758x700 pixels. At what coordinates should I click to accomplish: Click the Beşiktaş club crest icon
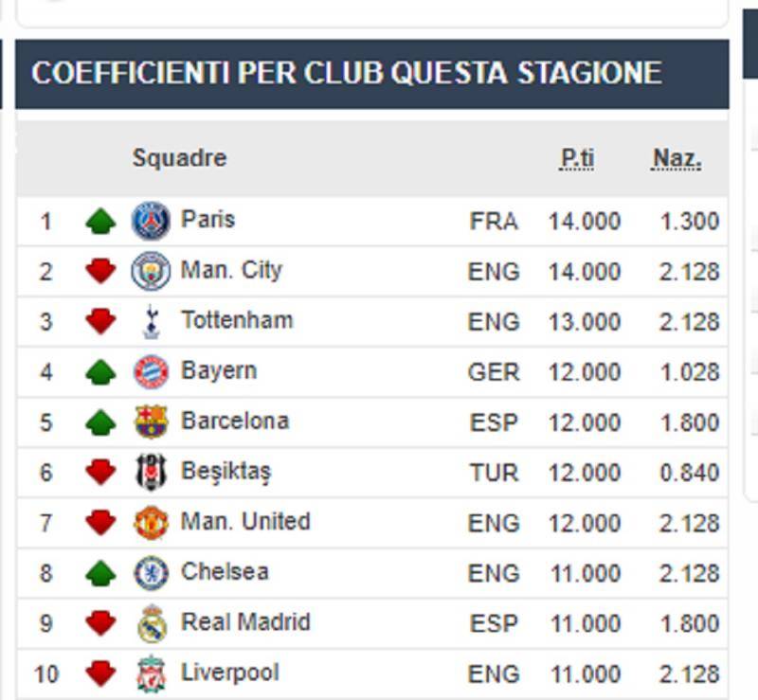151,472
